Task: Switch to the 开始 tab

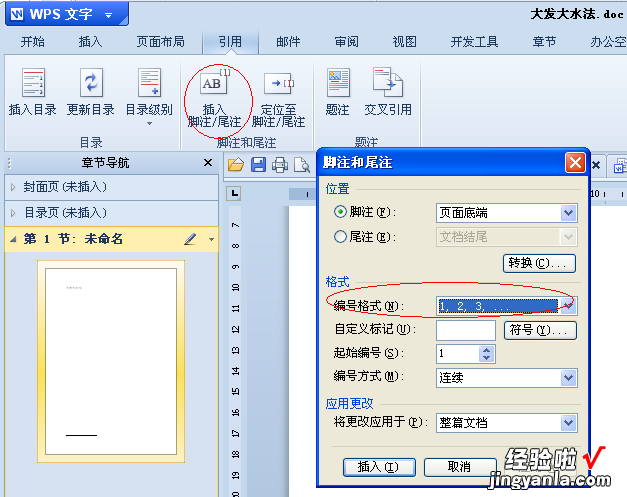Action: 33,42
